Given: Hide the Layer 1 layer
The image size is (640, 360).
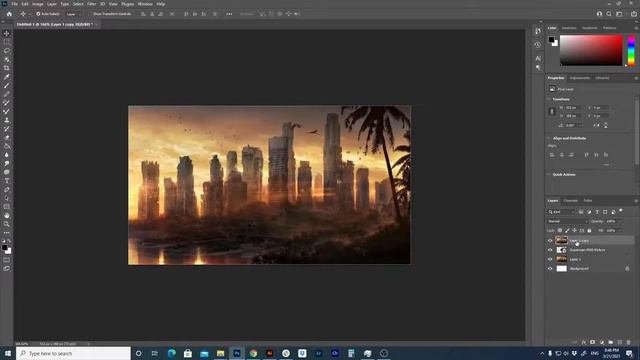Looking at the screenshot, I should click(x=550, y=259).
